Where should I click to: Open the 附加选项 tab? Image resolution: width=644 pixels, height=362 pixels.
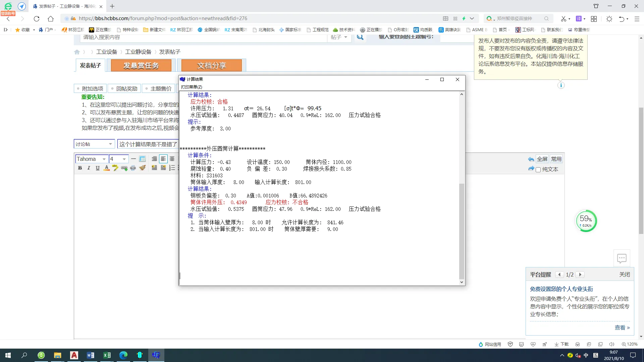(x=90, y=88)
